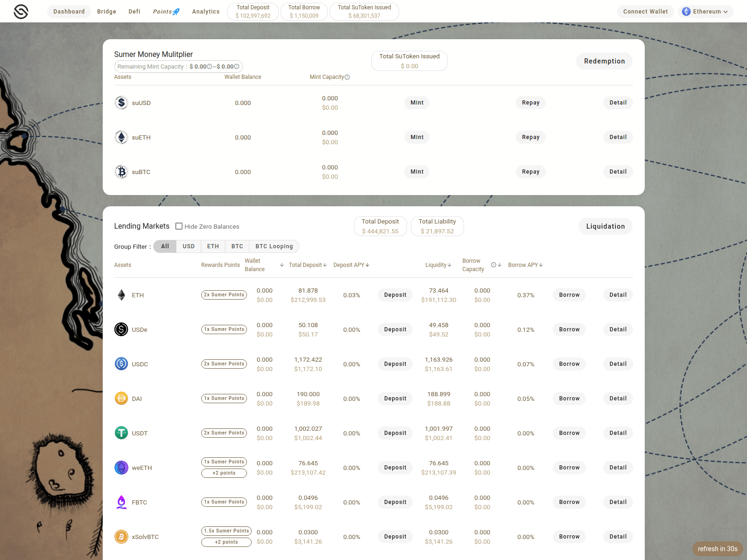Open the Redemption page
Viewport: 747px width, 560px height.
(605, 61)
